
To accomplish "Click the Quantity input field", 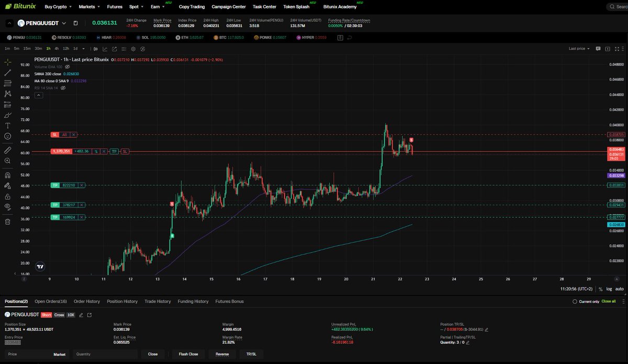I will [105, 354].
